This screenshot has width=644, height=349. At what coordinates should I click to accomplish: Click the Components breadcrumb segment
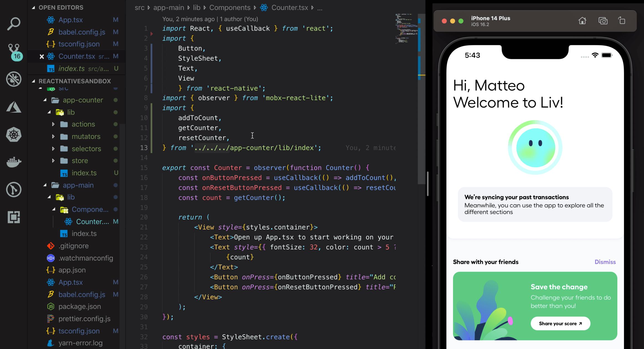pyautogui.click(x=230, y=8)
